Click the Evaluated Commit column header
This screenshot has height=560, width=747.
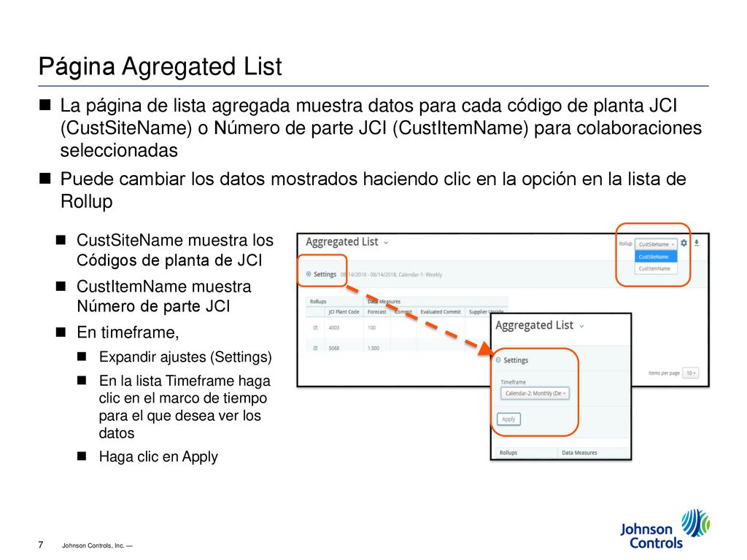pos(441,312)
